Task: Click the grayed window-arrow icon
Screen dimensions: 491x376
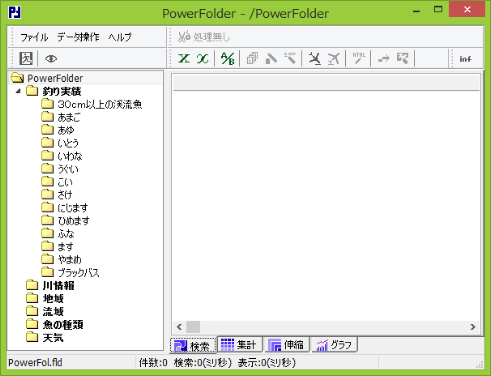Action: (402, 59)
